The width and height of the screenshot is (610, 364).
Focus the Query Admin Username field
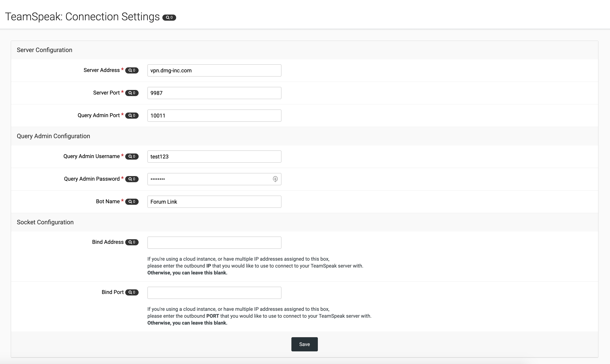[214, 157]
